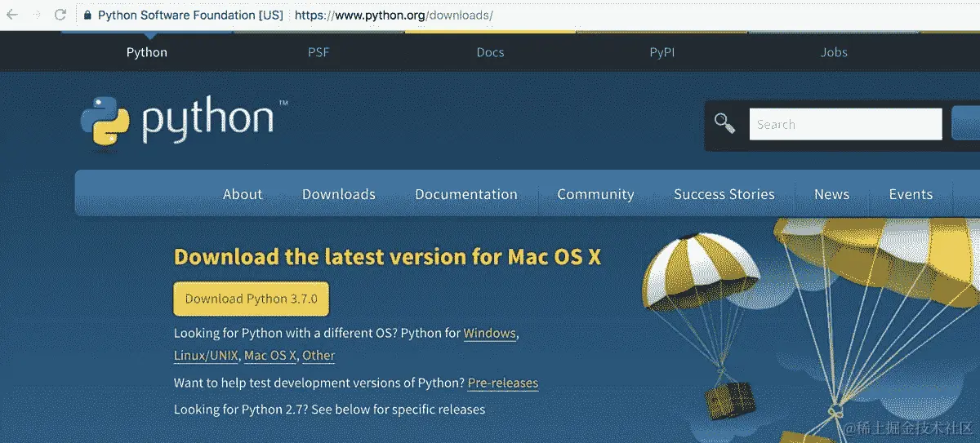Open the Jobs tab in top bar
980x443 pixels.
(x=834, y=52)
